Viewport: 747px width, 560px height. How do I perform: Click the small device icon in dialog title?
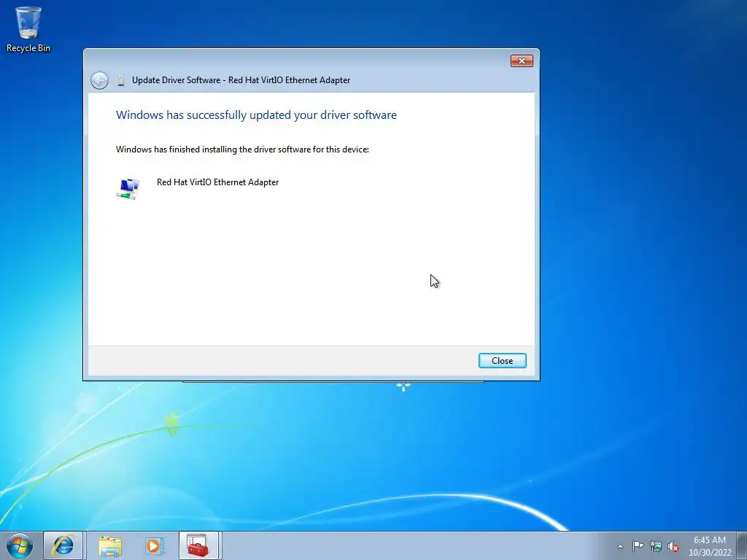(121, 80)
